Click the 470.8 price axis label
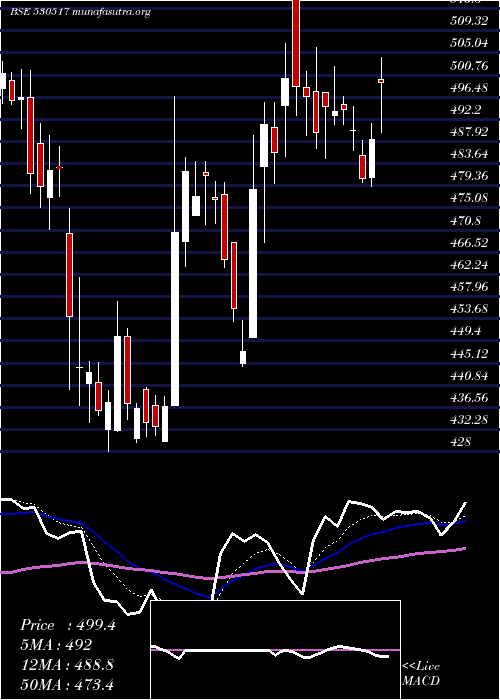Image resolution: width=500 pixels, height=700 pixels. pyautogui.click(x=465, y=220)
